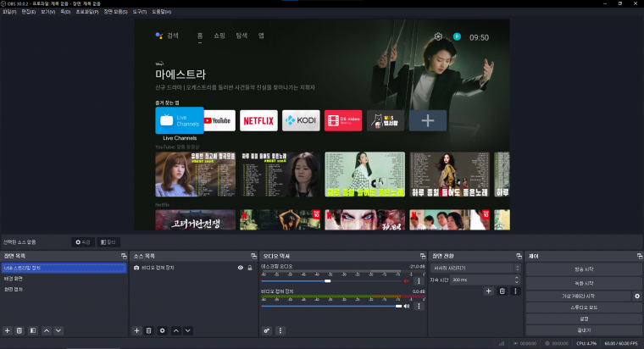Adjust the 300 ms duration stepper arrows
This screenshot has width=644, height=349.
coord(517,280)
